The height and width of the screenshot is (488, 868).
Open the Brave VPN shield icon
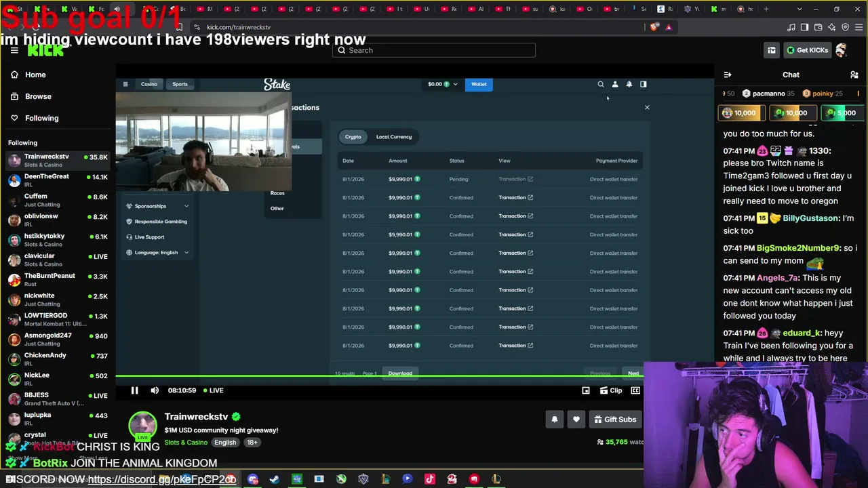coord(846,27)
